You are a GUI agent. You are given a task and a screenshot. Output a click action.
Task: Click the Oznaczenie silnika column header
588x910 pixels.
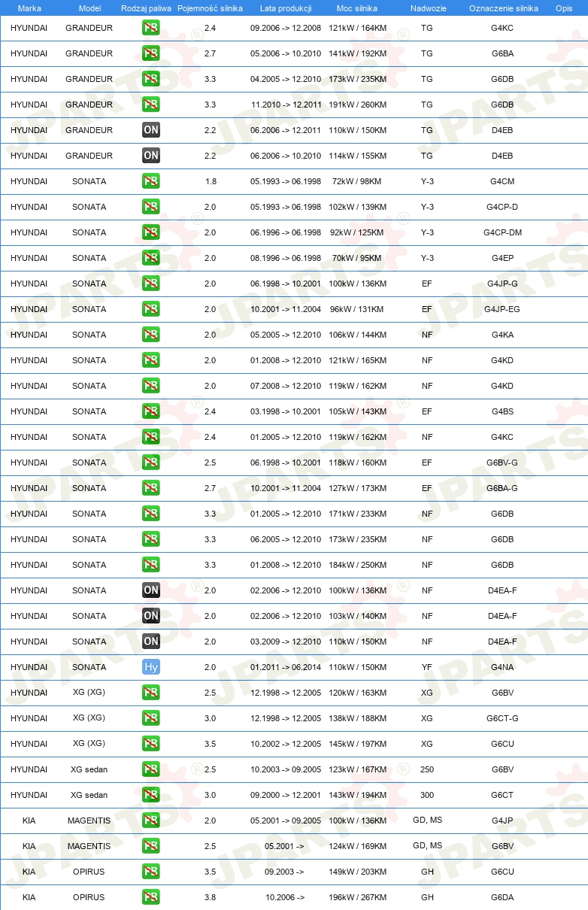click(x=503, y=8)
